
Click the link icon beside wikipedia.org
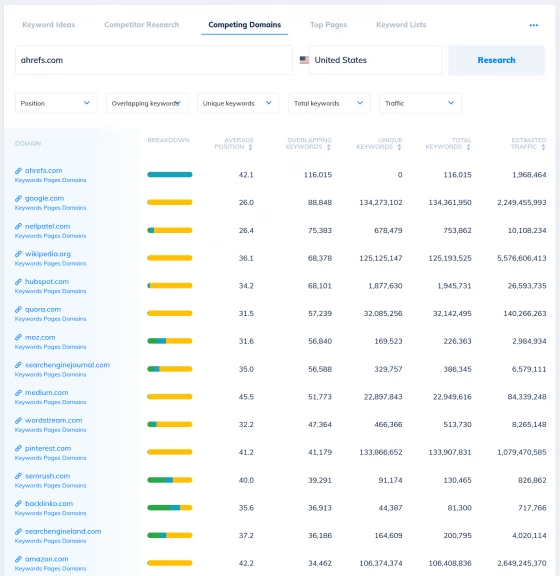(18, 254)
